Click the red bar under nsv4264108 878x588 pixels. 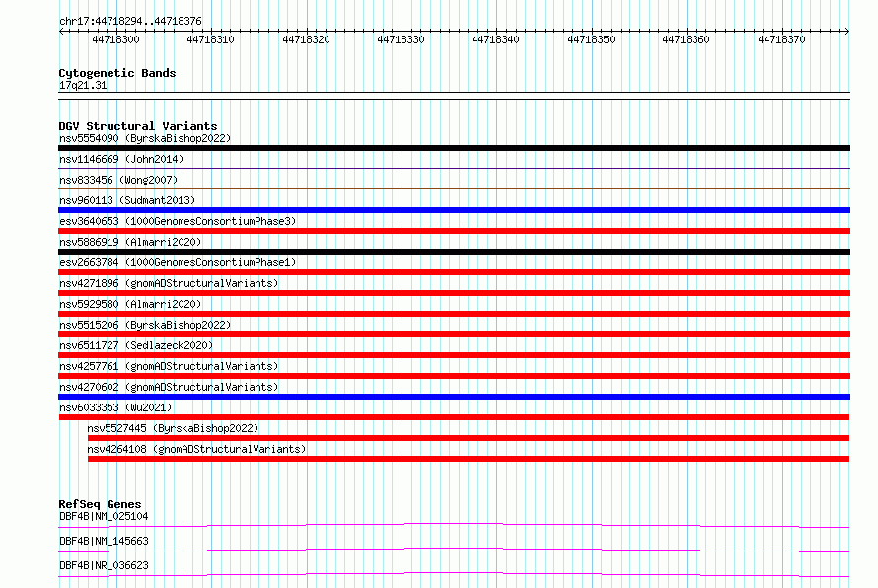point(469,459)
